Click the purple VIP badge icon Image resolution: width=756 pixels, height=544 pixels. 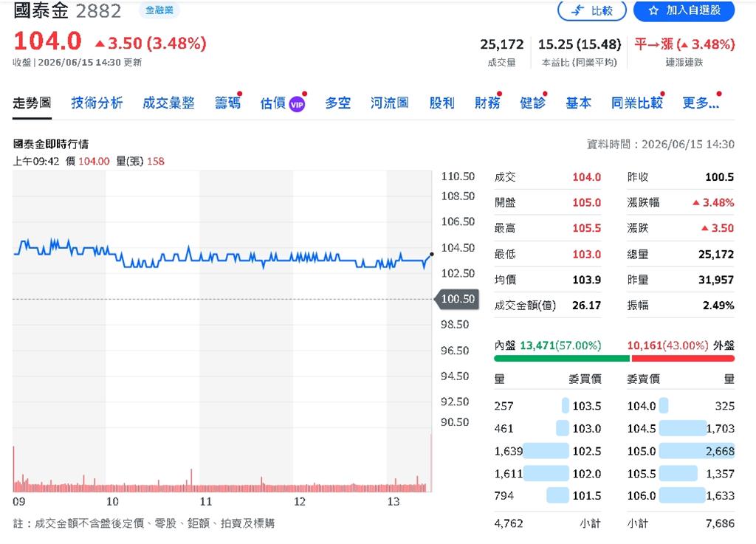click(297, 104)
